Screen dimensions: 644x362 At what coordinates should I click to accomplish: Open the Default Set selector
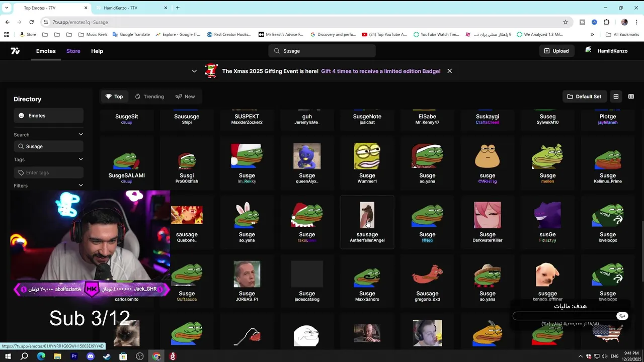tap(584, 97)
